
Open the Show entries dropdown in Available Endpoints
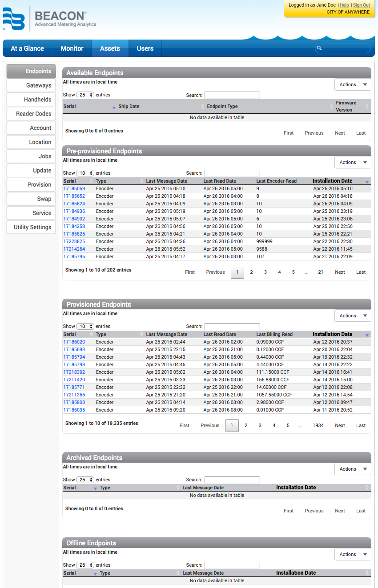(85, 95)
